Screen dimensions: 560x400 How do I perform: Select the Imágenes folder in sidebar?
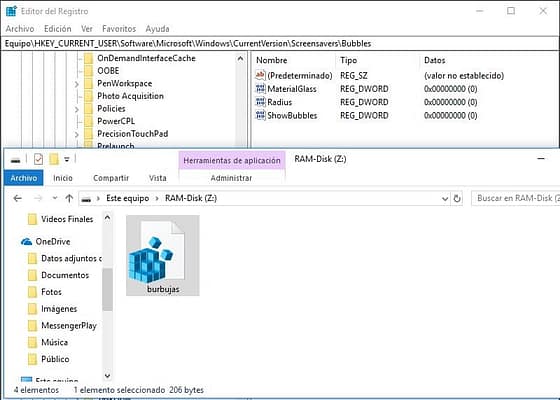click(59, 309)
